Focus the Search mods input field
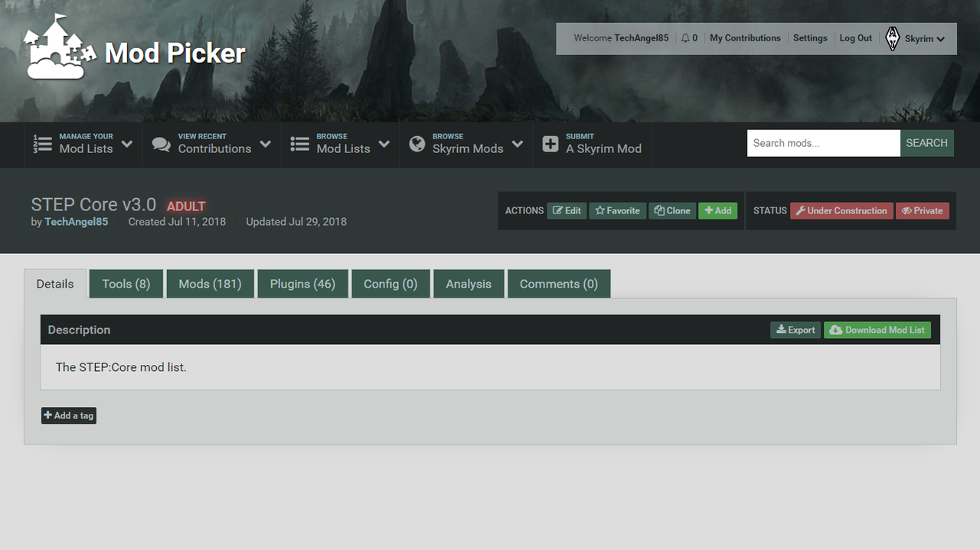 (x=824, y=143)
